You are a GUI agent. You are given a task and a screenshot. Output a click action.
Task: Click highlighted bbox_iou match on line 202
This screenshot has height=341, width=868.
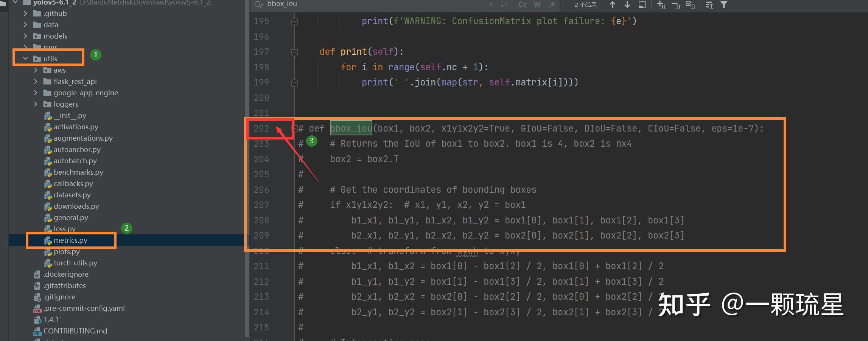351,129
